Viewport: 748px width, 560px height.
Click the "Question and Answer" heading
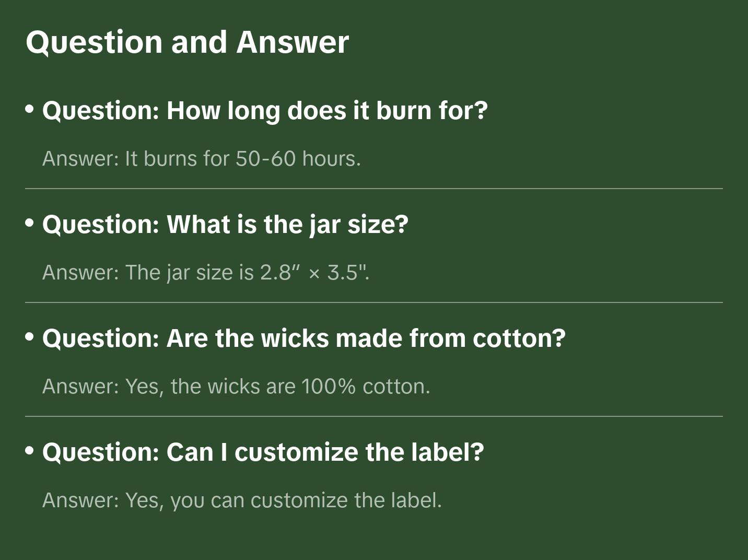[x=187, y=42]
